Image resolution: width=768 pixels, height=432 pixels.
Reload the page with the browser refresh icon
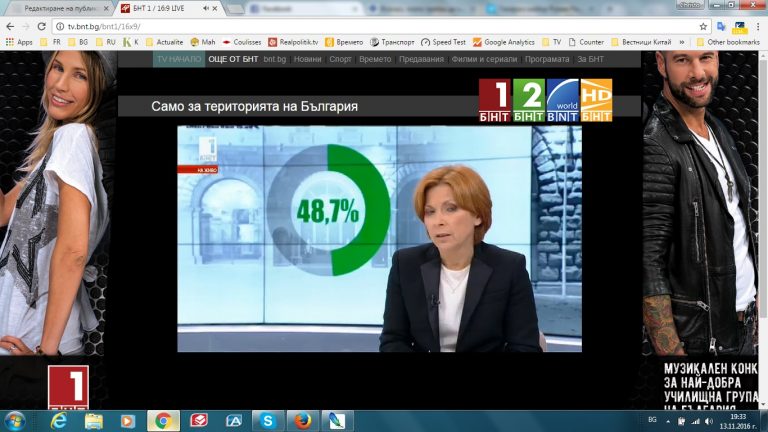[x=41, y=26]
